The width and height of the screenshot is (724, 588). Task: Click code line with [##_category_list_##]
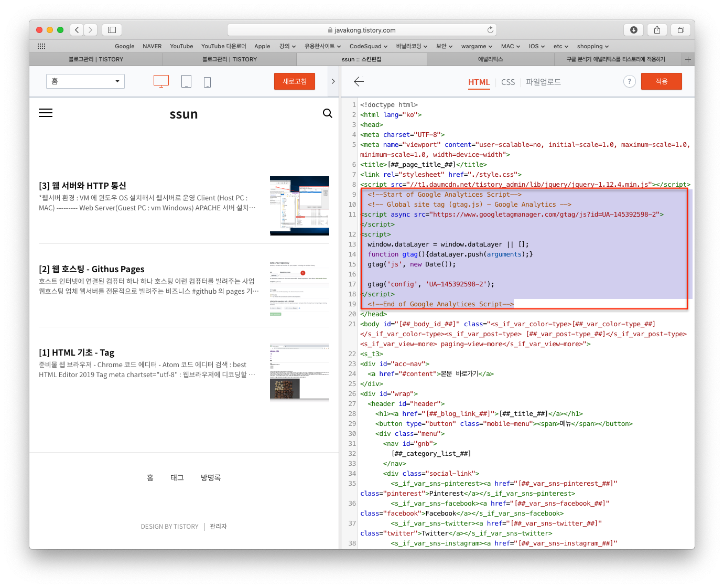[x=431, y=454]
